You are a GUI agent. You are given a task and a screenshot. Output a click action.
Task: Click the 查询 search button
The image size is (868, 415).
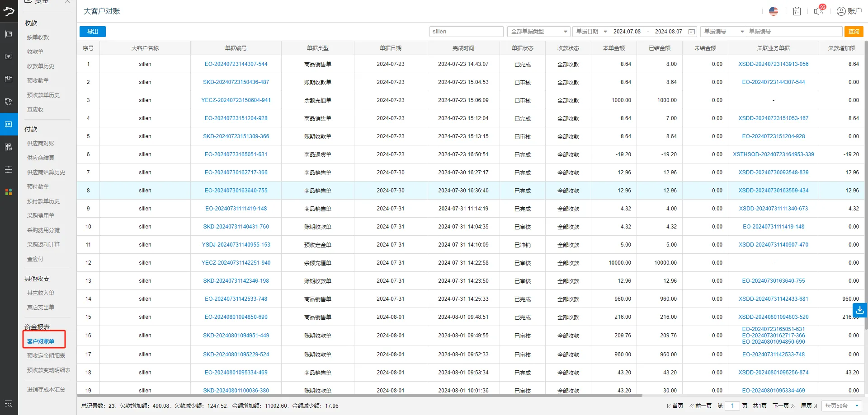click(854, 32)
